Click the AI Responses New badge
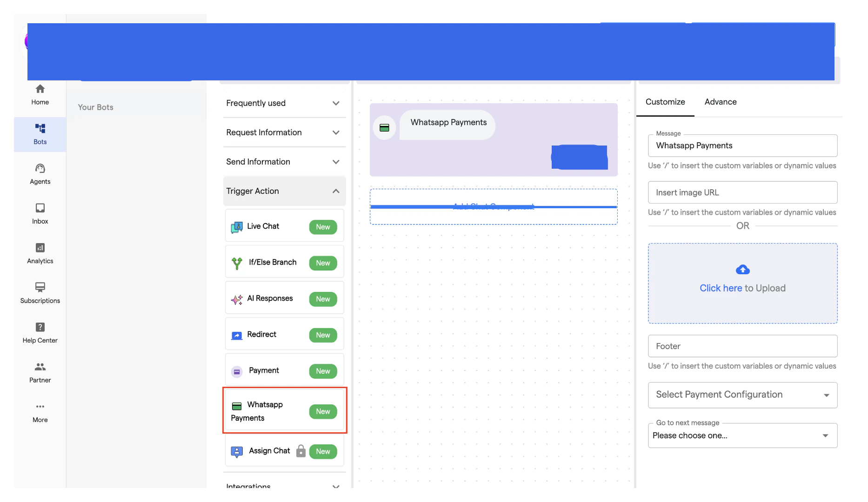This screenshot has width=868, height=502. pyautogui.click(x=323, y=299)
